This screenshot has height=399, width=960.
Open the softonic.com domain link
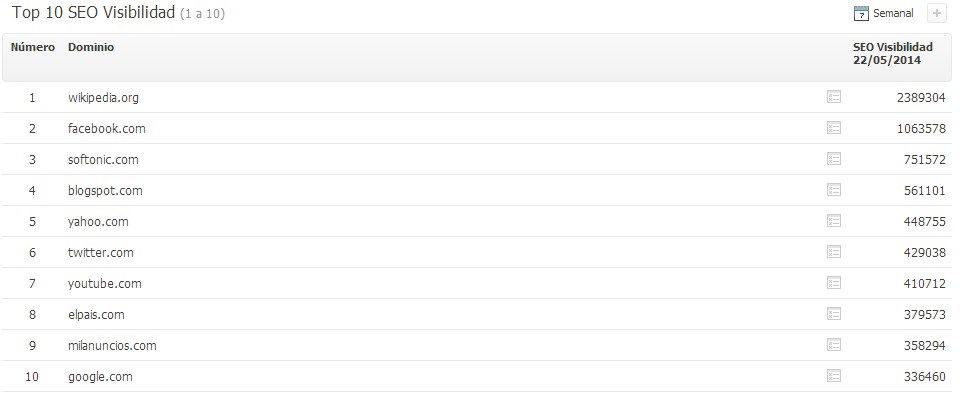click(103, 160)
